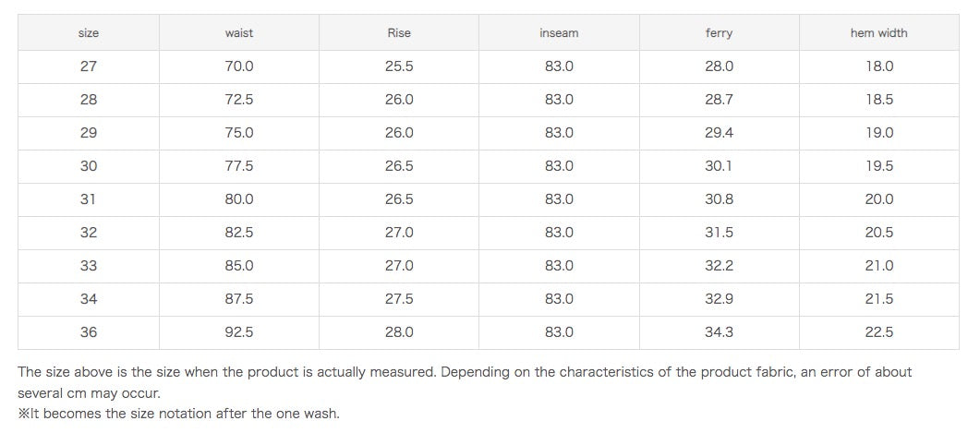Click the inseam value in size 31 row

click(x=559, y=199)
